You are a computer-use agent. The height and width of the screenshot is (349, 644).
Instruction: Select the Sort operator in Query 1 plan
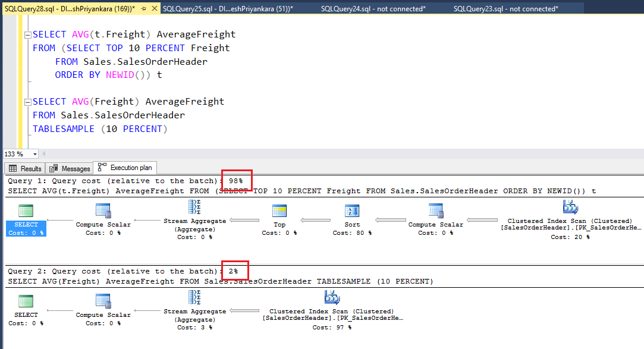click(351, 210)
